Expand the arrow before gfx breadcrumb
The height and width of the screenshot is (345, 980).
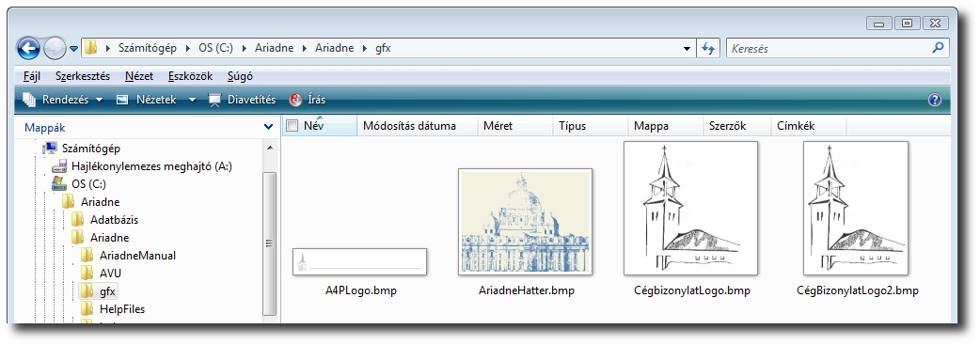tap(365, 48)
